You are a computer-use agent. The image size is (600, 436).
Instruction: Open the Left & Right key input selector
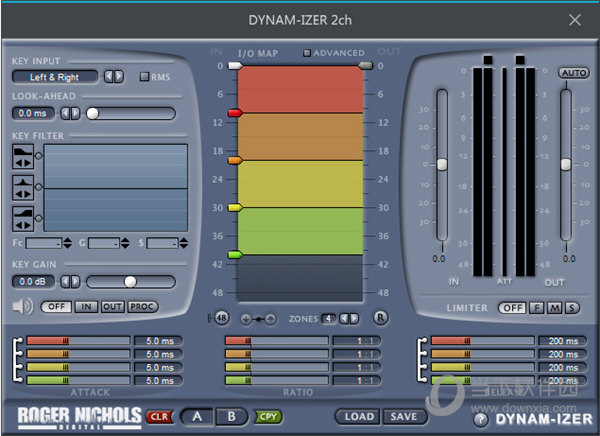55,76
